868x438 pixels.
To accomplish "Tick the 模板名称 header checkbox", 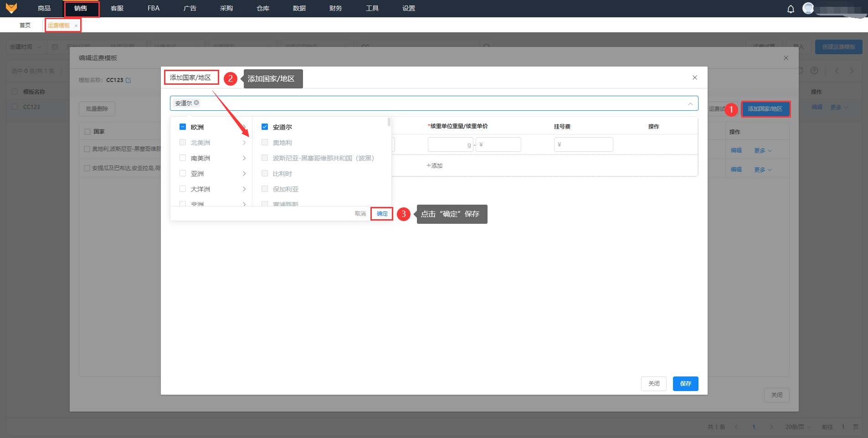I will (x=15, y=92).
